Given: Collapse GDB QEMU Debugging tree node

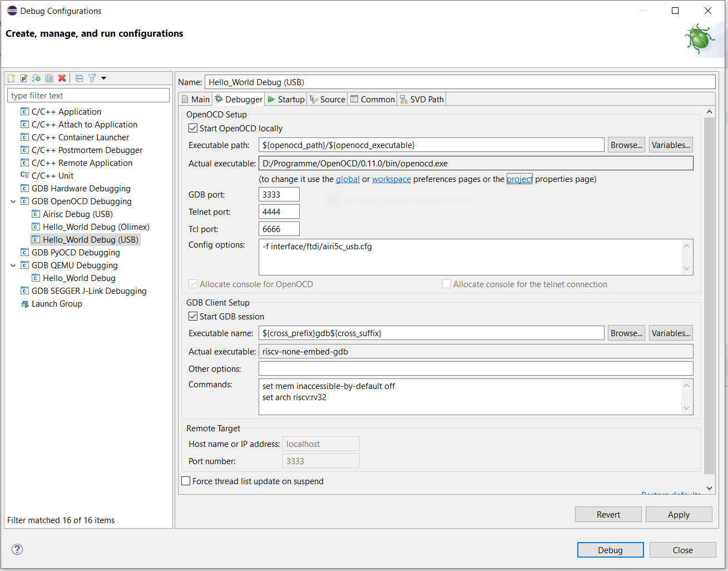Looking at the screenshot, I should [x=13, y=265].
